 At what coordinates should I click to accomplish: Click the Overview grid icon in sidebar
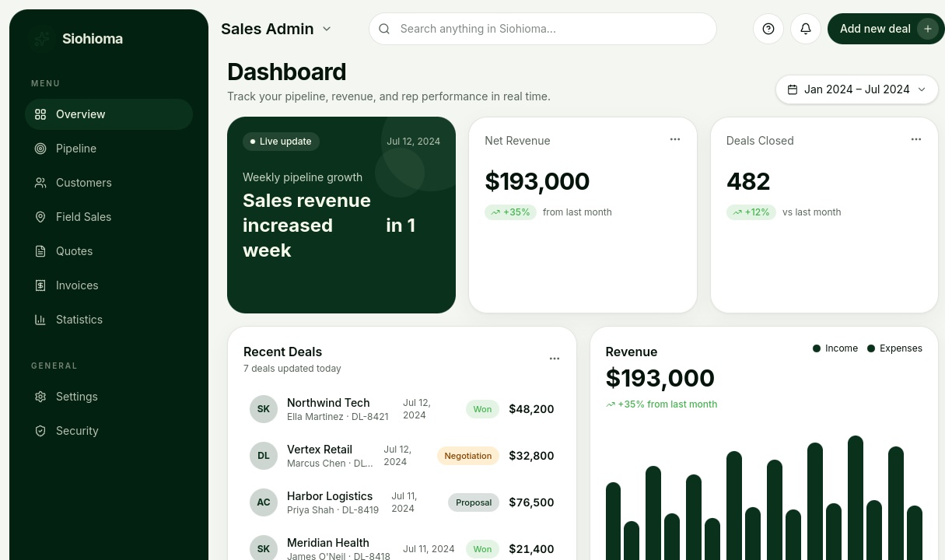40,114
